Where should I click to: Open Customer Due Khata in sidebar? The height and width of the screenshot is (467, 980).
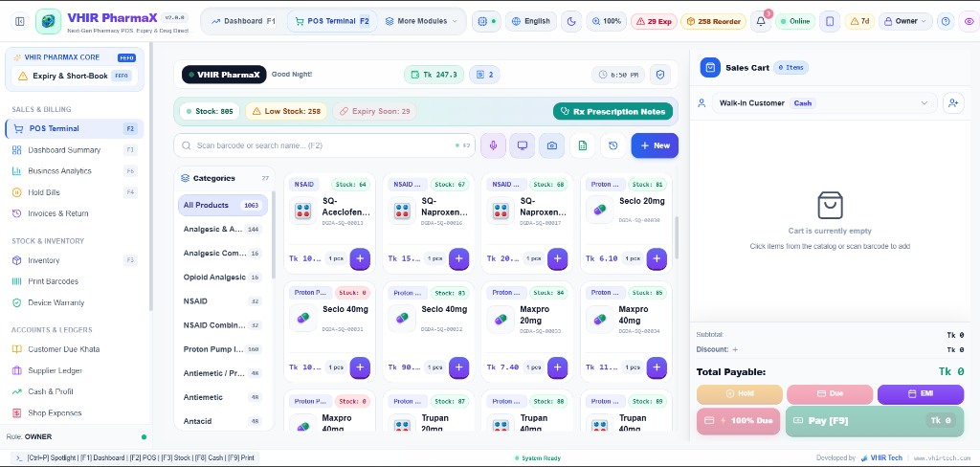click(75, 349)
